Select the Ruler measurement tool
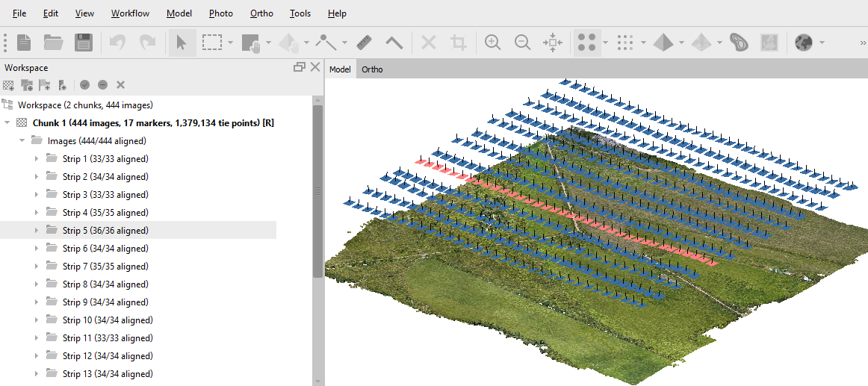868x386 pixels. 365,43
